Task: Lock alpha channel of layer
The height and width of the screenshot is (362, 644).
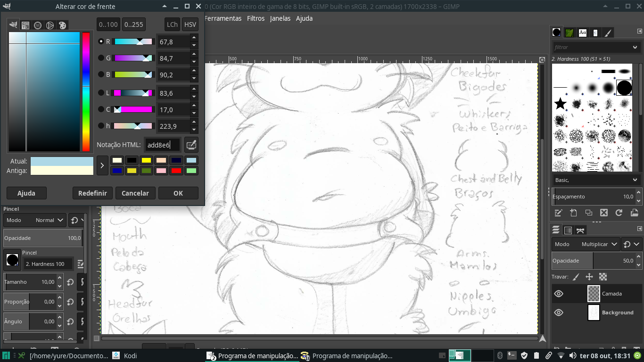Action: [x=603, y=277]
